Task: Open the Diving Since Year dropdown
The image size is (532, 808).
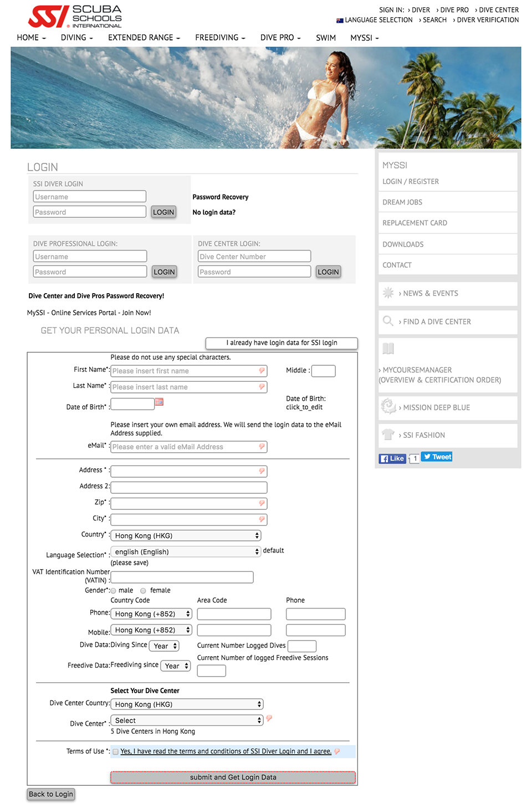Action: pos(165,646)
